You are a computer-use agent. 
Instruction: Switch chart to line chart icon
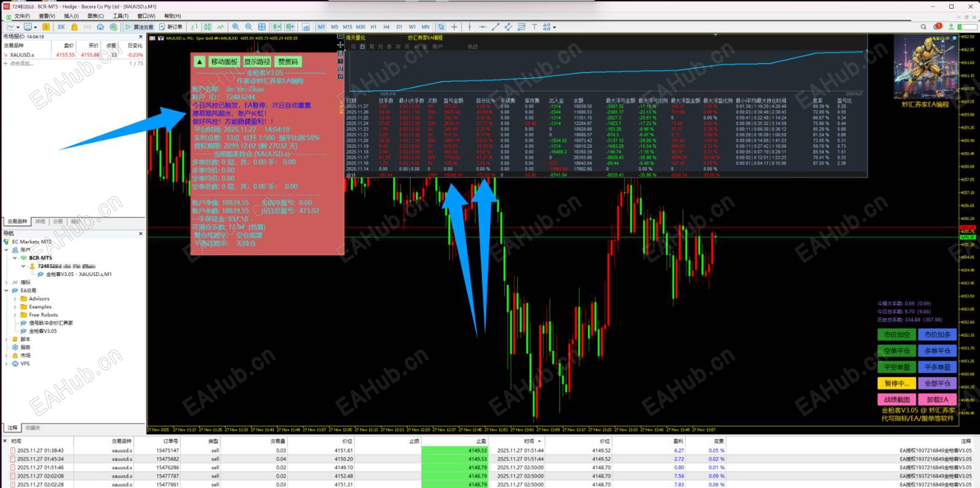[x=221, y=27]
